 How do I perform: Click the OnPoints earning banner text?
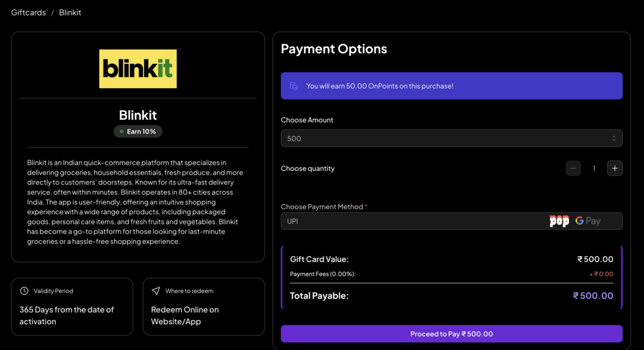pos(380,86)
